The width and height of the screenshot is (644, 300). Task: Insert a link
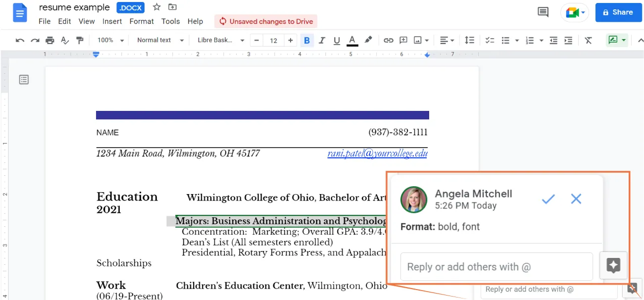(389, 40)
